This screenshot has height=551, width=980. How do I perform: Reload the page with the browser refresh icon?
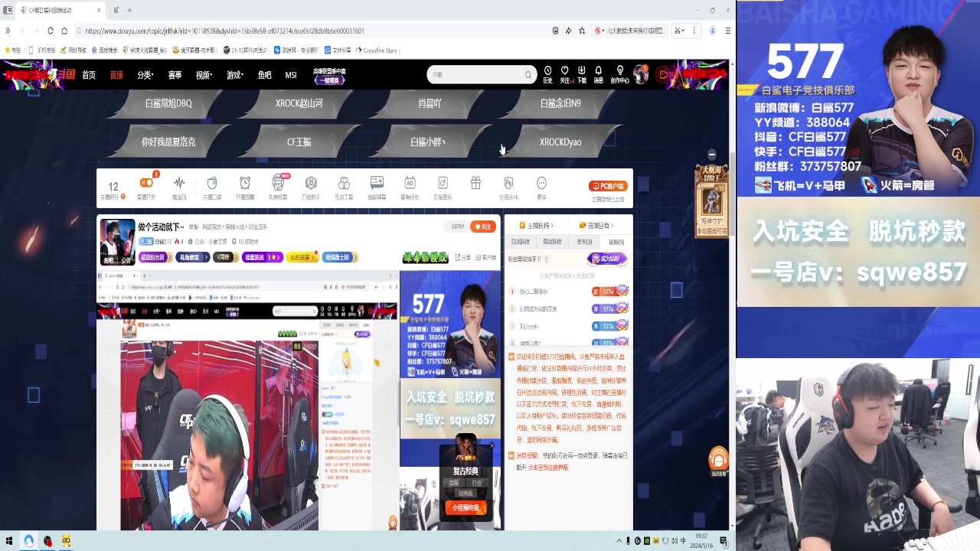click(51, 31)
